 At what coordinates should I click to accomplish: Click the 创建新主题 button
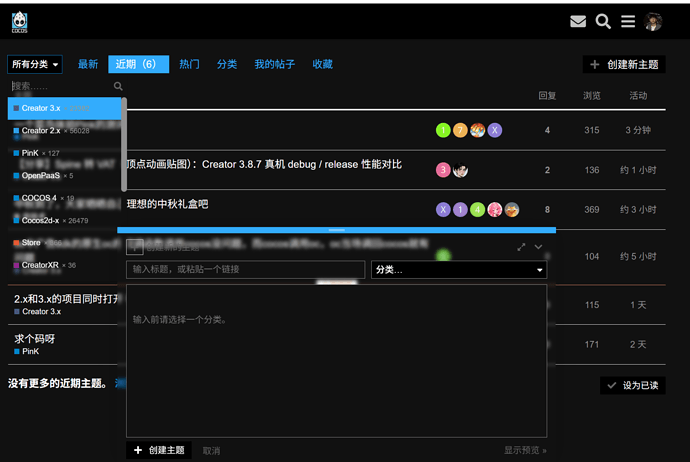[x=624, y=64]
